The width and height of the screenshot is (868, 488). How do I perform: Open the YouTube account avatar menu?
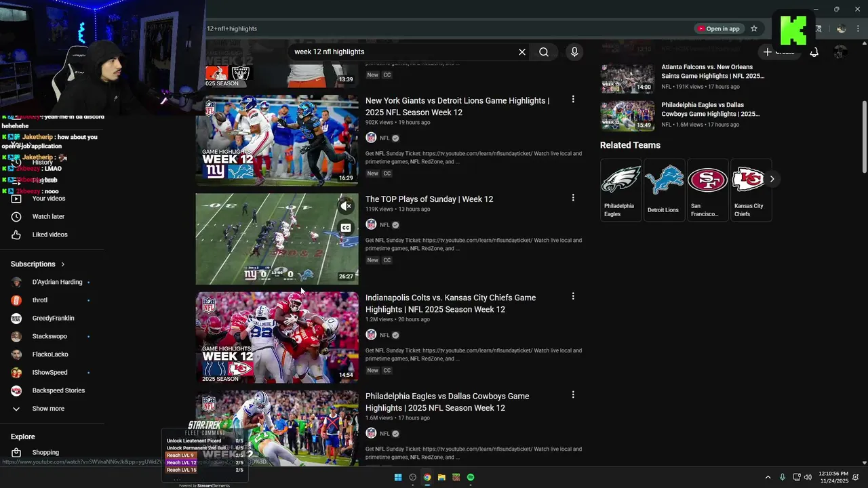840,52
